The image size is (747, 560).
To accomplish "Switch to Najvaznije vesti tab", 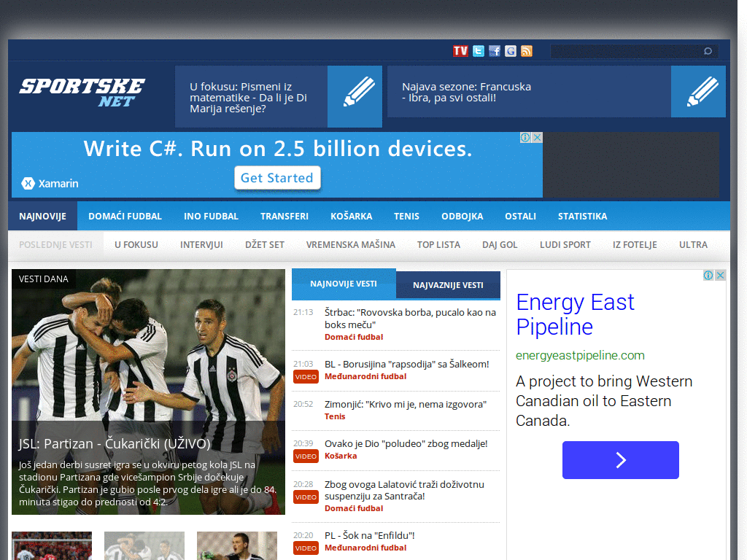I will [448, 285].
